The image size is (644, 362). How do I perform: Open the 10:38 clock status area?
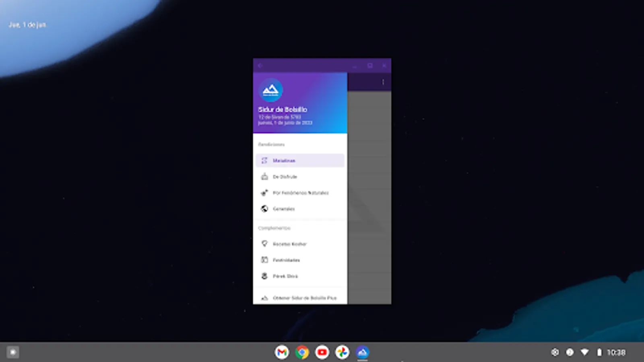[616, 352]
